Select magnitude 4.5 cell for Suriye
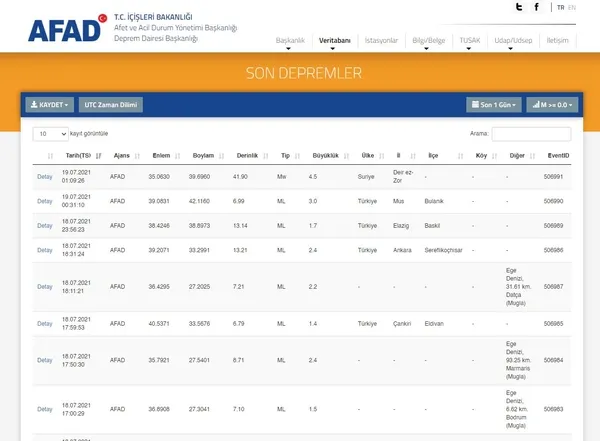Image resolution: width=600 pixels, height=441 pixels. coord(313,177)
